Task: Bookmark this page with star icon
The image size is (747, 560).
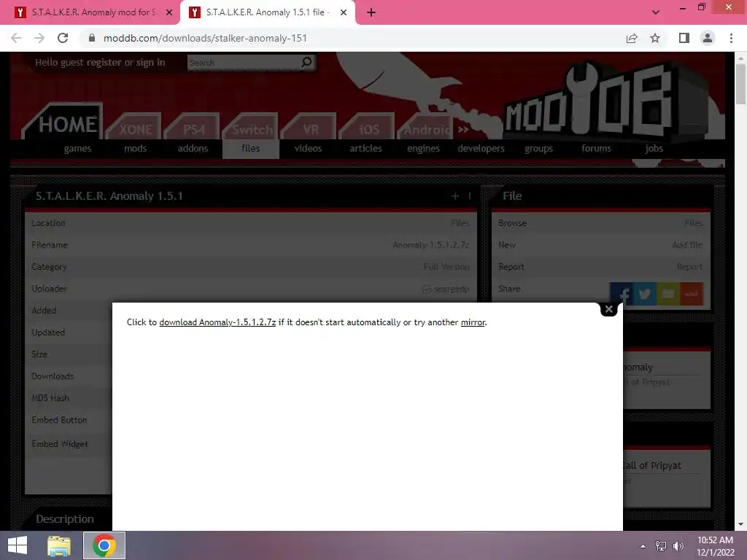Action: click(655, 38)
